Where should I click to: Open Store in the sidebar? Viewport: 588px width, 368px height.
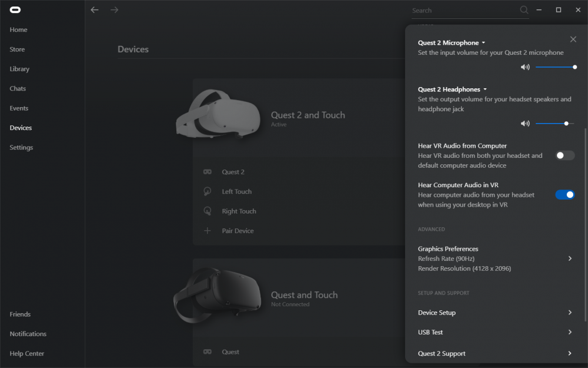click(x=17, y=49)
